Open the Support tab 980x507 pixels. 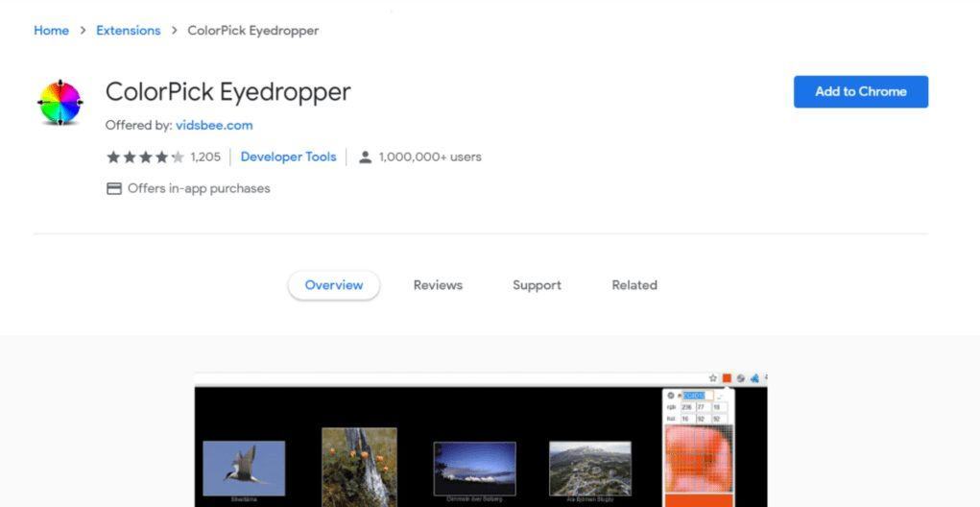click(x=537, y=285)
